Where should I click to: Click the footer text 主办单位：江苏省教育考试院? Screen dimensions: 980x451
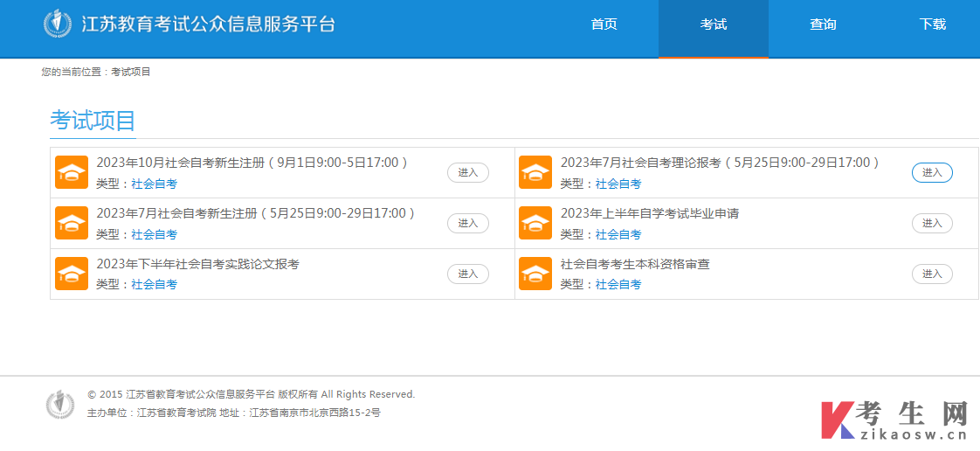coord(152,413)
